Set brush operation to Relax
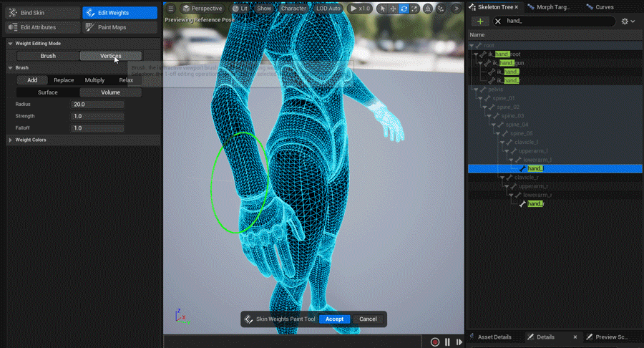 (126, 80)
